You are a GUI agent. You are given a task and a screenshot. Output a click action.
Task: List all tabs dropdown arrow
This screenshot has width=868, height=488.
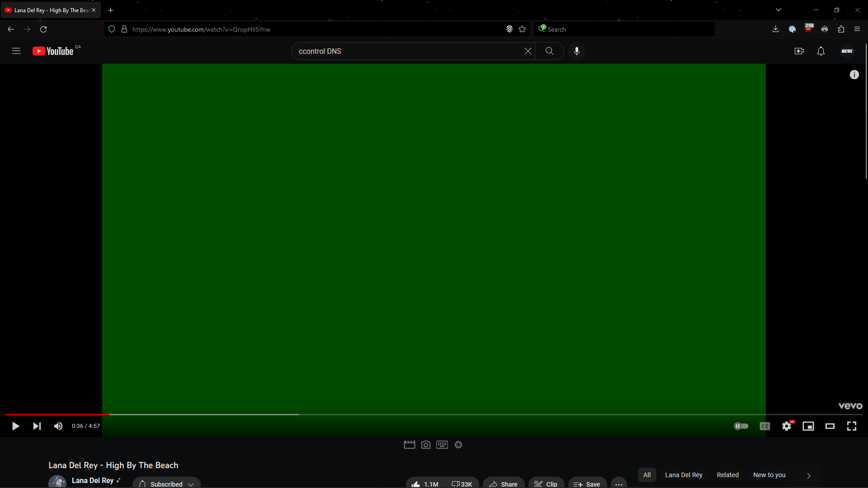click(x=778, y=10)
